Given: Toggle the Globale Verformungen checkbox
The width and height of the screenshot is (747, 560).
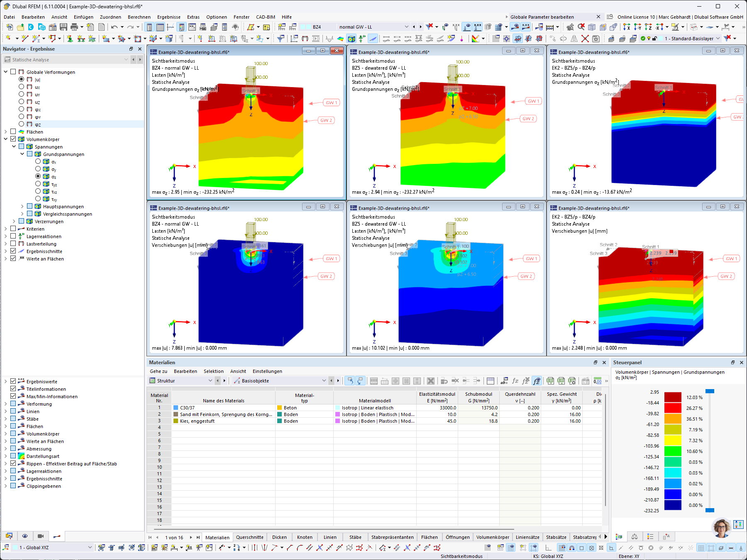Looking at the screenshot, I should click(13, 72).
